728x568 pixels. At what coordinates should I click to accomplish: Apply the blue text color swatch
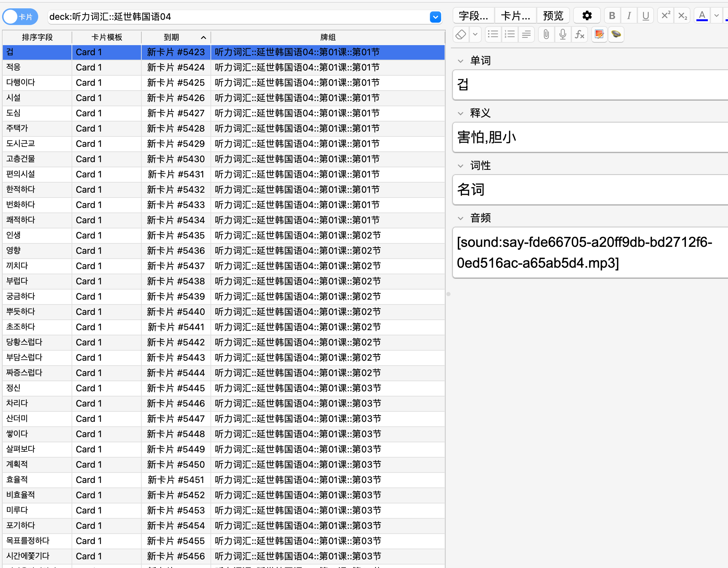[702, 16]
